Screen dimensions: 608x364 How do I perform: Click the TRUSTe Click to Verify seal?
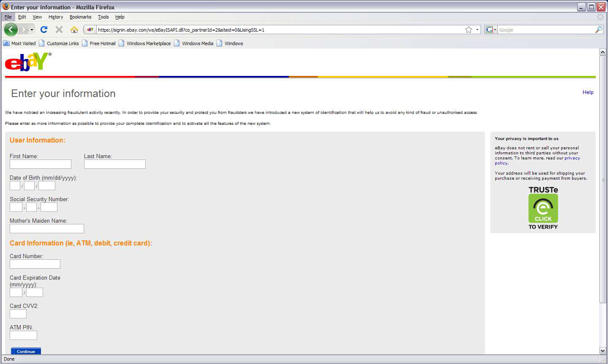tap(543, 208)
